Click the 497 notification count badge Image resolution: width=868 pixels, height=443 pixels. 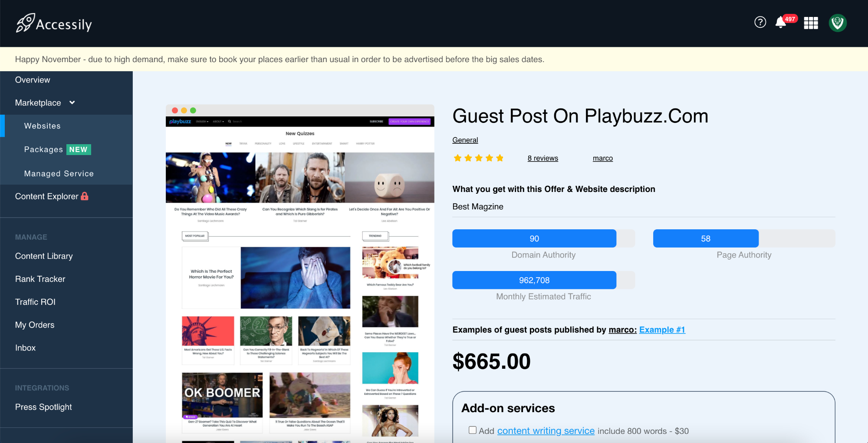coord(790,19)
